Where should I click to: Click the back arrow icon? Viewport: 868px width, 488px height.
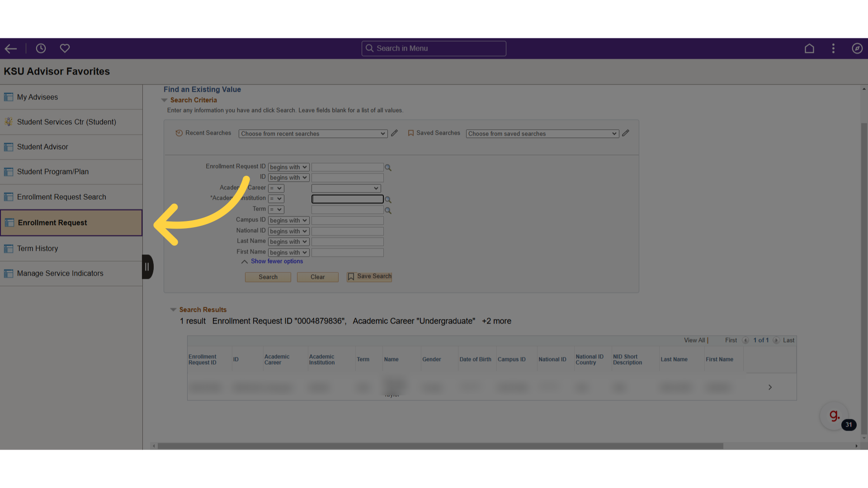point(11,48)
